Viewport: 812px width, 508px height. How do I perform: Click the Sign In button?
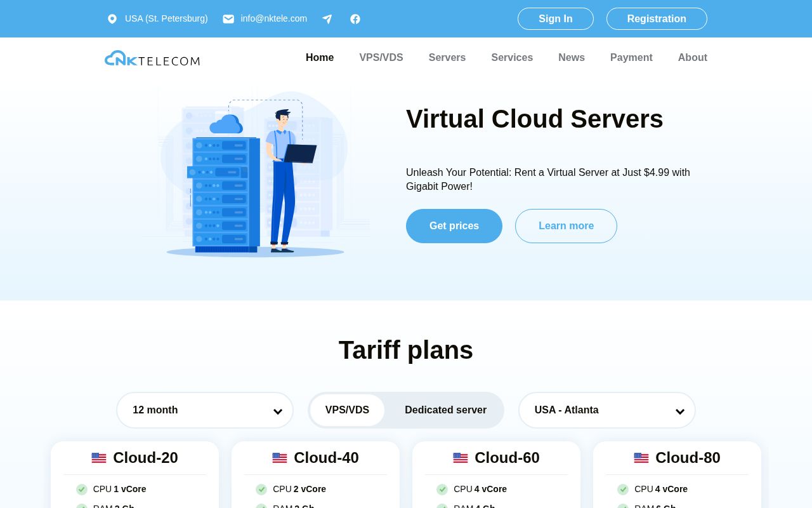pos(556,19)
